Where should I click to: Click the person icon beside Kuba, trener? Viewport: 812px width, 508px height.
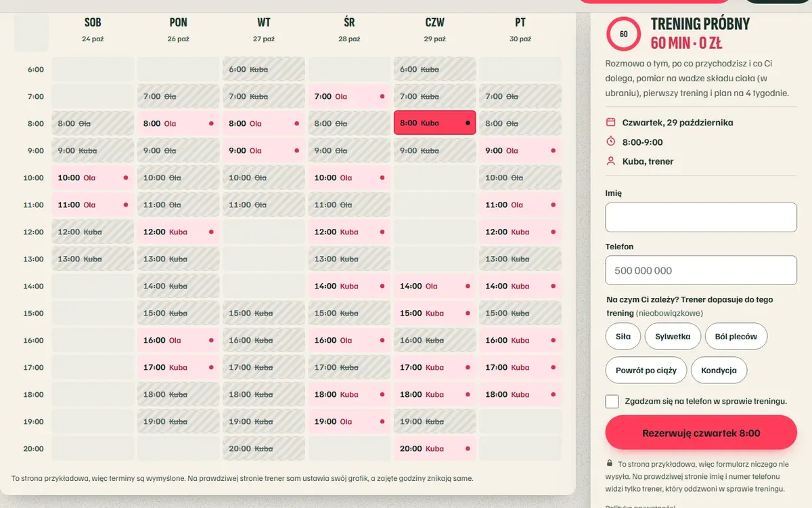coord(610,161)
